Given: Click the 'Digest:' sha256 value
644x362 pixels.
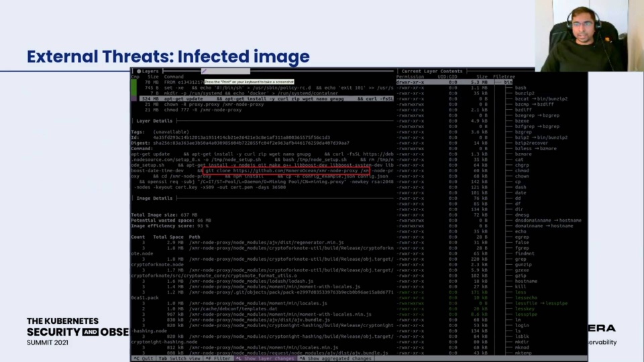Looking at the screenshot, I should pyautogui.click(x=251, y=143).
